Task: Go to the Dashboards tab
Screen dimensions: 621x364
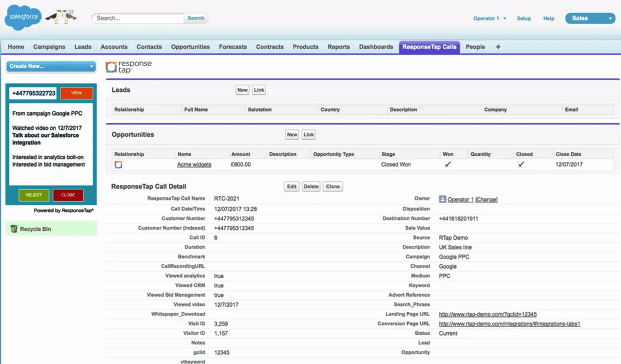Action: pos(376,47)
